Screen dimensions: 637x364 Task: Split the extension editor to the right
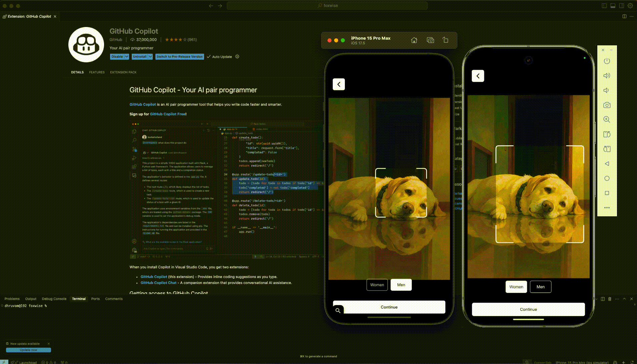click(624, 16)
